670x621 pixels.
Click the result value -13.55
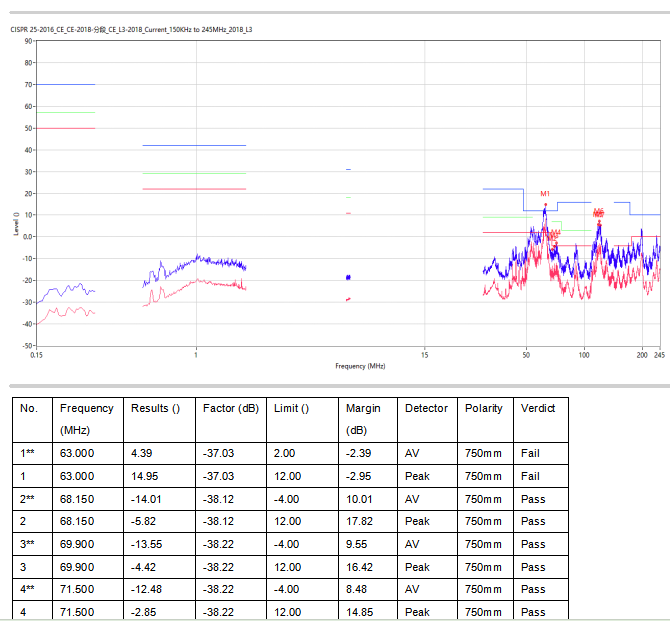tap(146, 544)
